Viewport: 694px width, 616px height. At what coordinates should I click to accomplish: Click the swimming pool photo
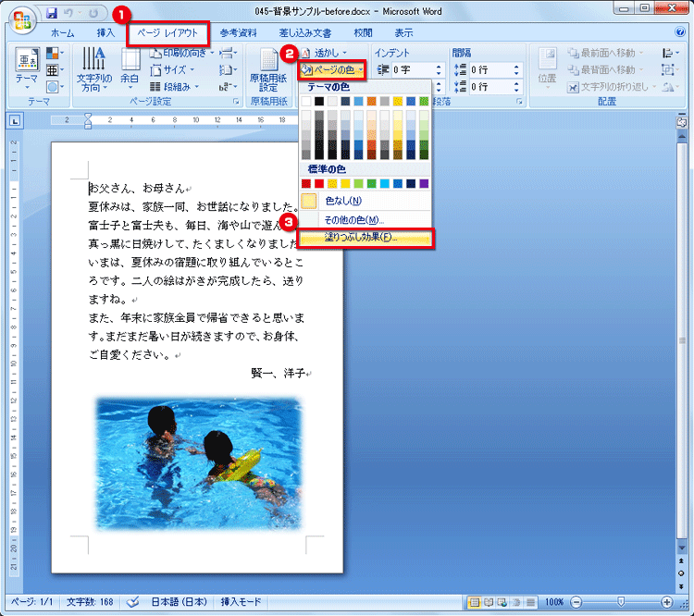point(199,463)
